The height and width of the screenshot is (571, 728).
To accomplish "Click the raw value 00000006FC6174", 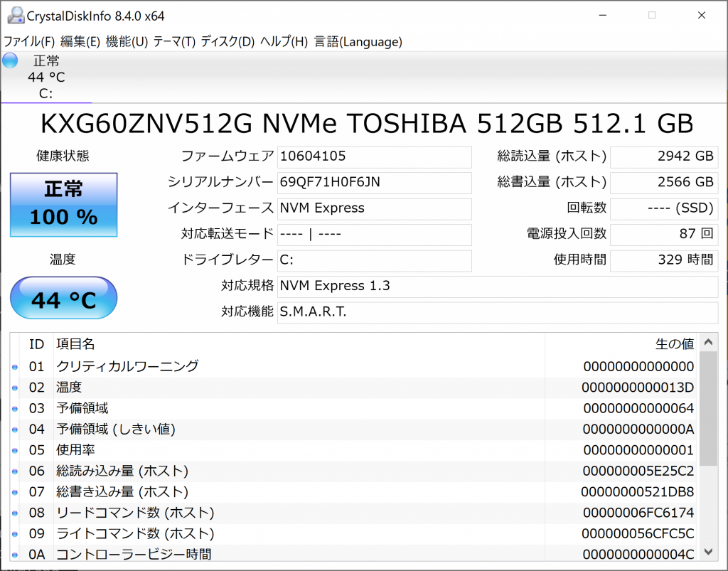I will point(638,513).
